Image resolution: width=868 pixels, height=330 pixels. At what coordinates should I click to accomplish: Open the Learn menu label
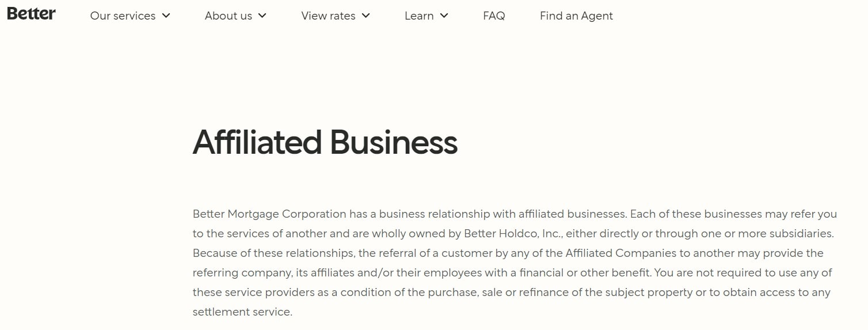419,16
